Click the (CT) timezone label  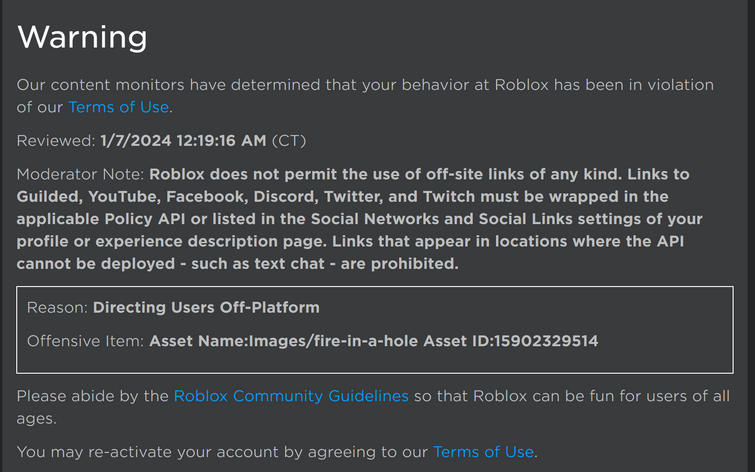(x=289, y=141)
